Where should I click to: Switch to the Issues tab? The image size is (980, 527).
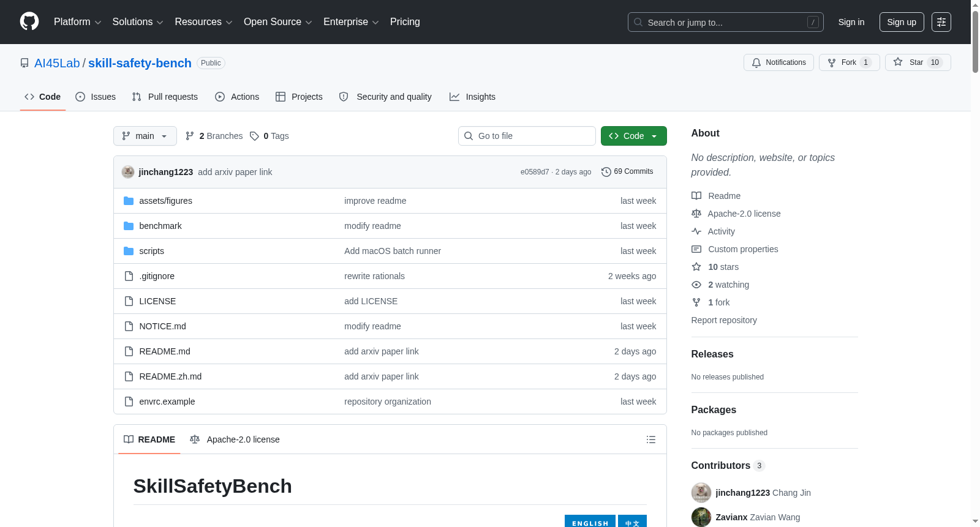96,97
